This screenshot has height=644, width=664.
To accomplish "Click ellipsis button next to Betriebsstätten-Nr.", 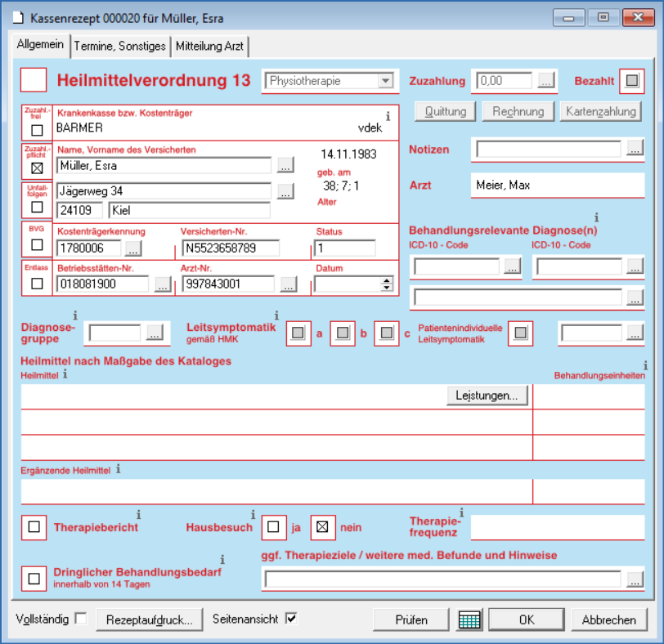I will 163,284.
